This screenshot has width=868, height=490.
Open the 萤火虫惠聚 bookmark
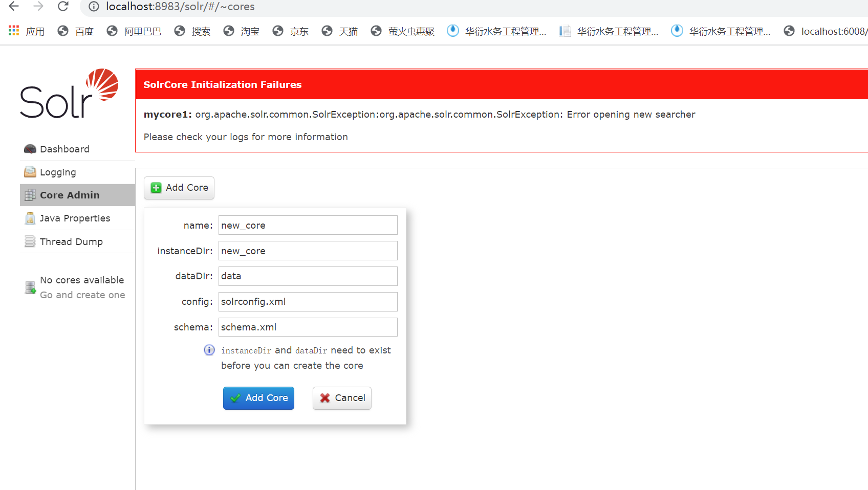click(x=402, y=31)
